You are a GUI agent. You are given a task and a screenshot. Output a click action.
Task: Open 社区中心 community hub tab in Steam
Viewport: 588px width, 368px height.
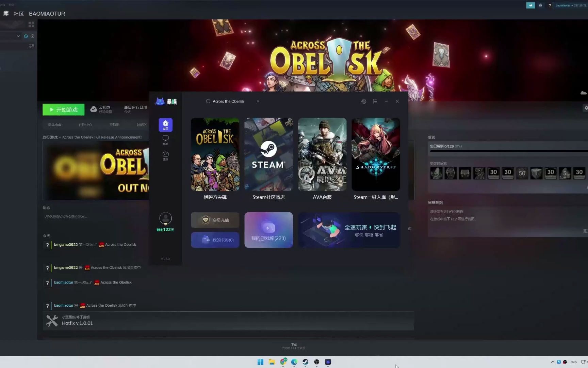85,124
